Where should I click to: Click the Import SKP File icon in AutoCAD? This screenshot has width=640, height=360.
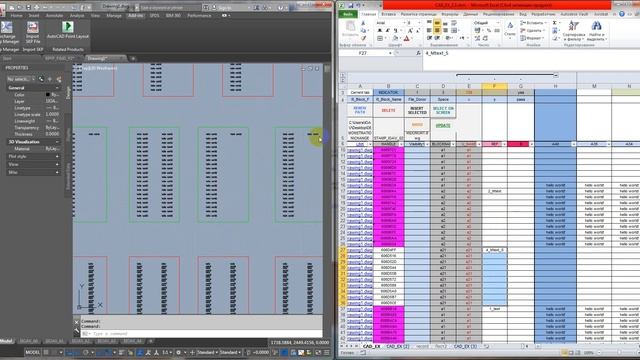coord(33,28)
